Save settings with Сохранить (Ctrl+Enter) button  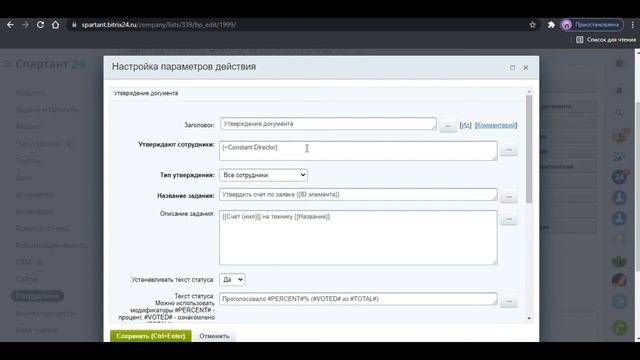click(x=151, y=336)
